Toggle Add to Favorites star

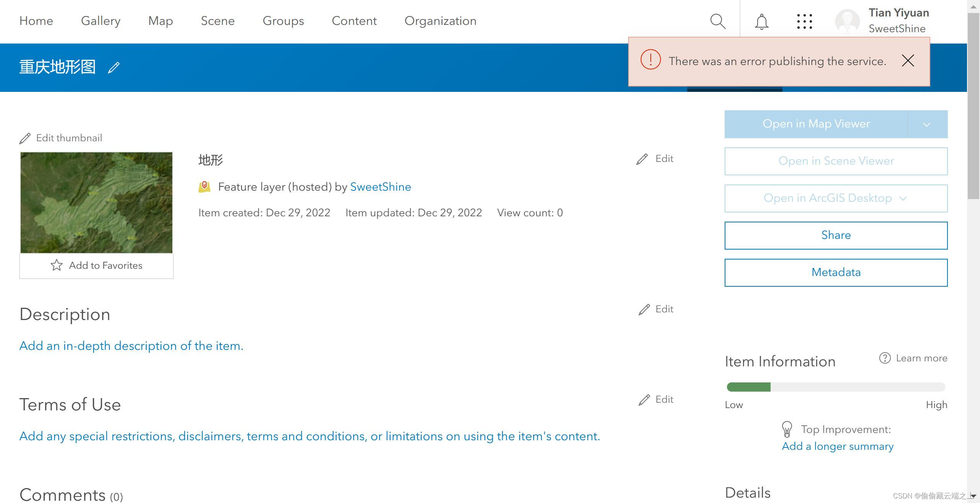point(57,265)
